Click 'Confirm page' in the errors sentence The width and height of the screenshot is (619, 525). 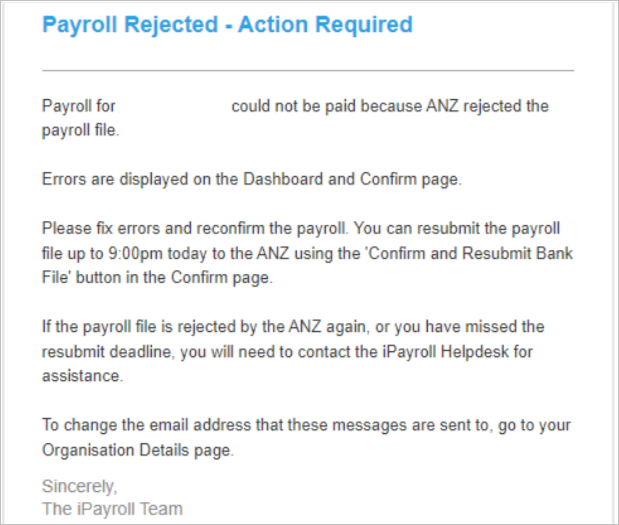point(409,180)
